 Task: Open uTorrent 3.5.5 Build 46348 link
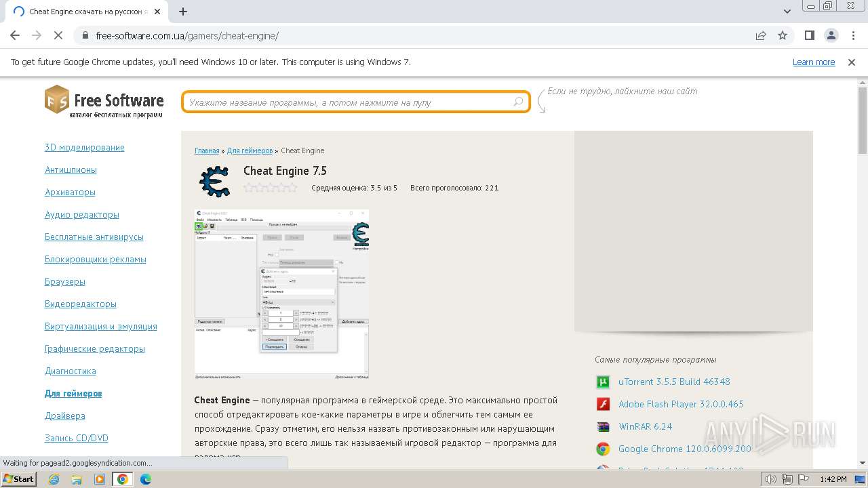pyautogui.click(x=674, y=382)
